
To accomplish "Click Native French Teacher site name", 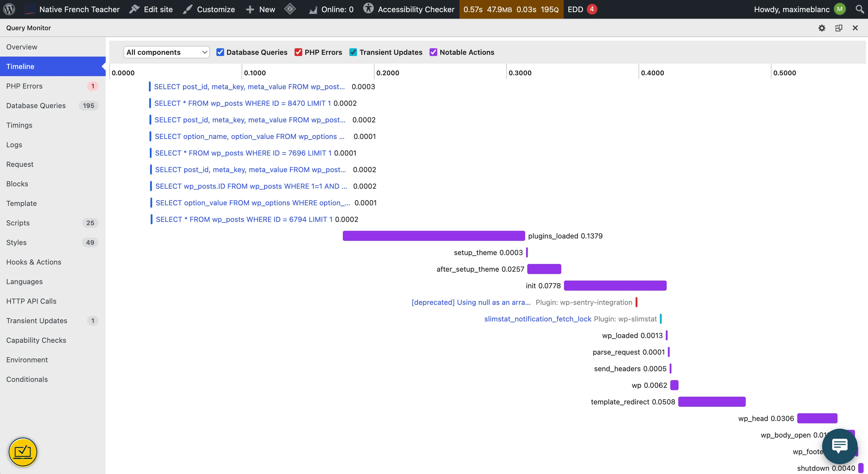I will point(80,9).
